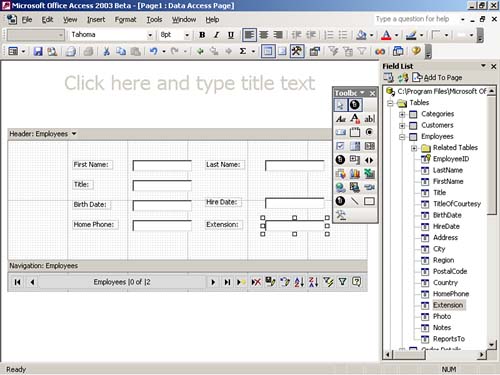
Task: Open the Tools menu
Action: point(154,20)
